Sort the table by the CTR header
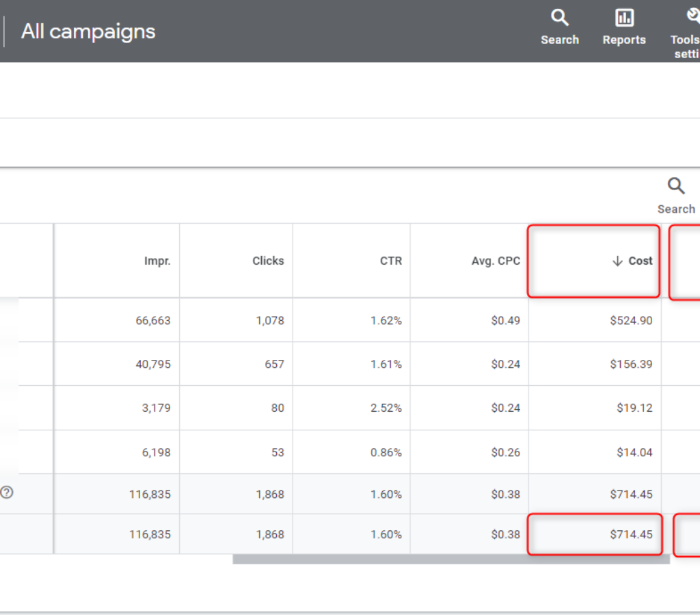 (x=391, y=261)
